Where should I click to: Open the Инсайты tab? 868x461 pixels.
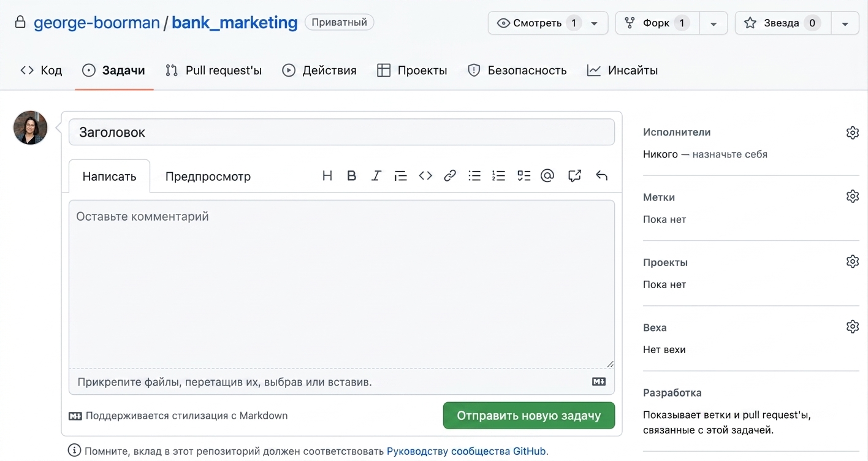point(622,70)
